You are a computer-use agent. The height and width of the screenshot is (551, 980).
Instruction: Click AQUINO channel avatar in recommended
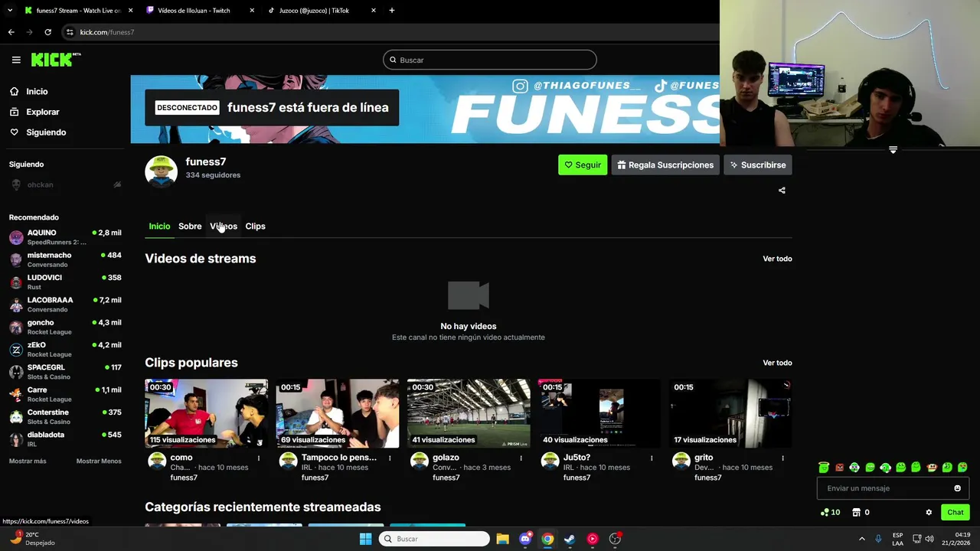point(16,237)
